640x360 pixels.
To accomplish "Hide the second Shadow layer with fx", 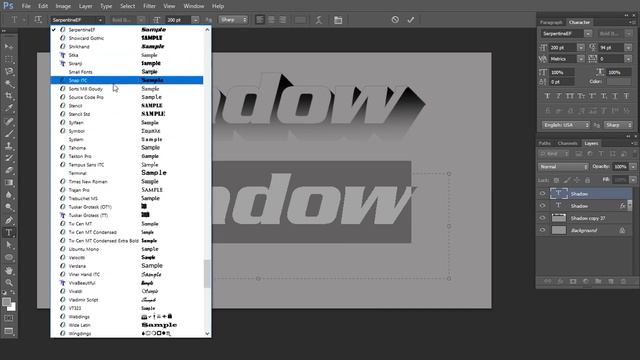I will pos(542,206).
